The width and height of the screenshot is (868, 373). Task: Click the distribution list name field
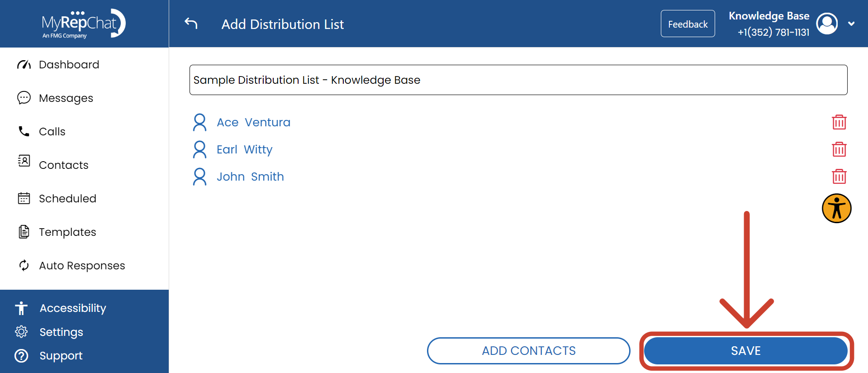pyautogui.click(x=518, y=80)
